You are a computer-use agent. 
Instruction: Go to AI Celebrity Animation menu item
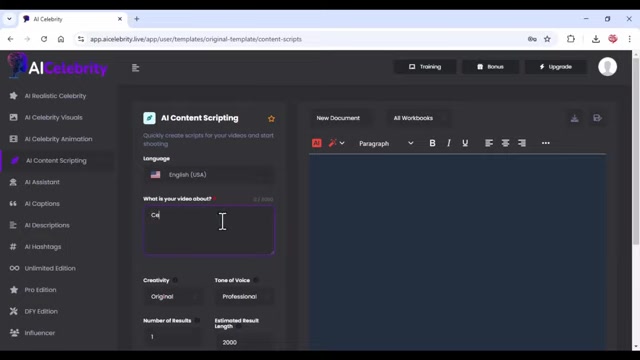pyautogui.click(x=58, y=139)
